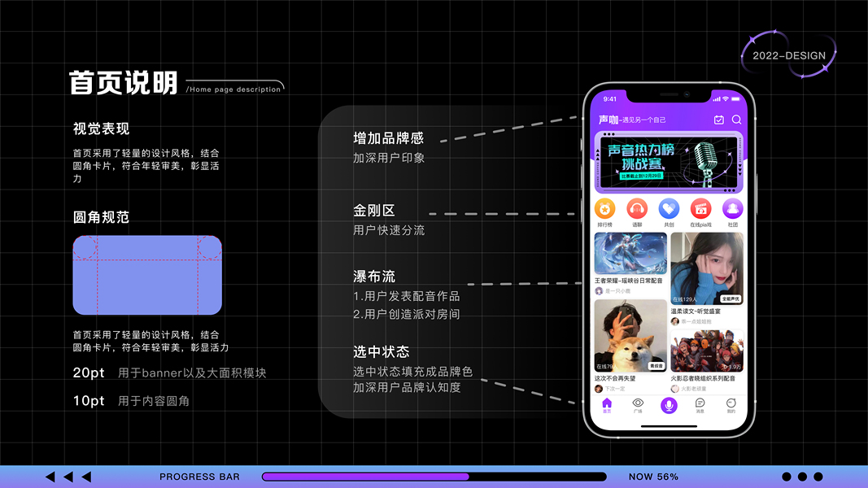The image size is (868, 488).
Task: Click the 青叔音 tag on dog card
Action: 656,366
